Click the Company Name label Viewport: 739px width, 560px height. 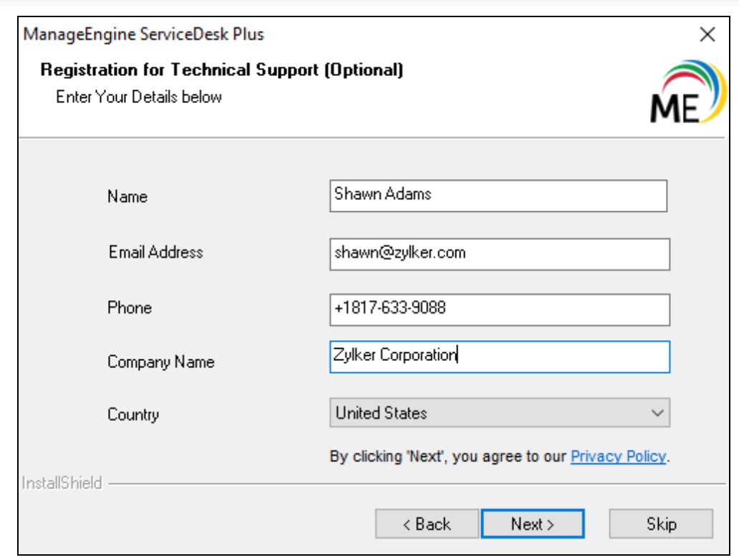tap(160, 362)
